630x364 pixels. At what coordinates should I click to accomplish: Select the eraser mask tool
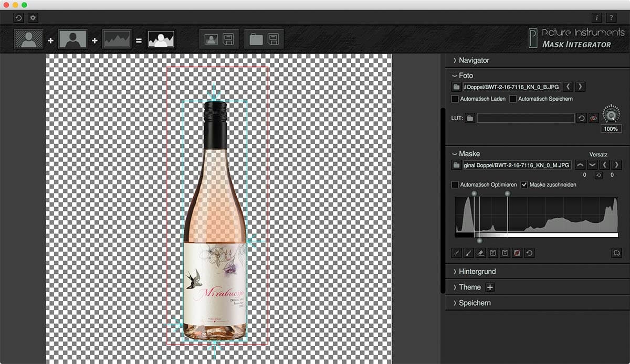tap(481, 253)
